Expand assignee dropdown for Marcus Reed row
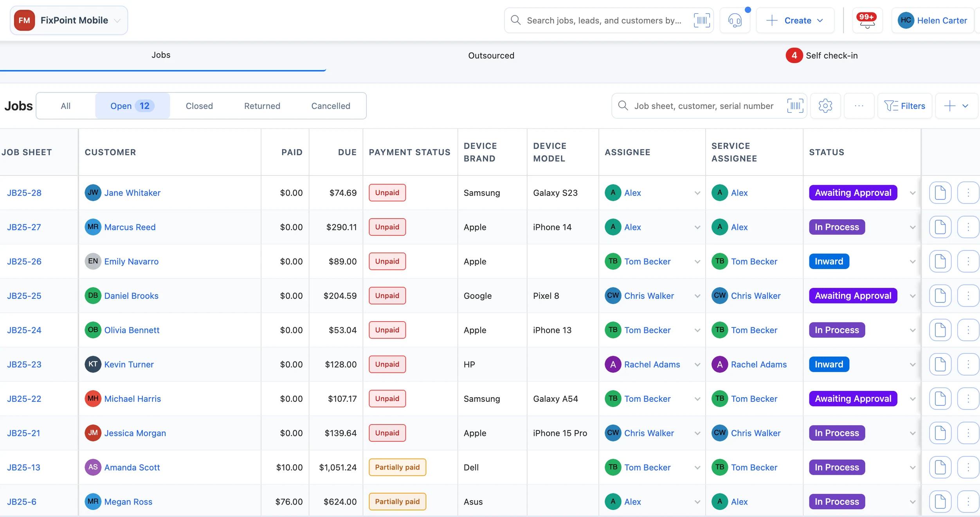The width and height of the screenshot is (980, 517). coord(697,227)
